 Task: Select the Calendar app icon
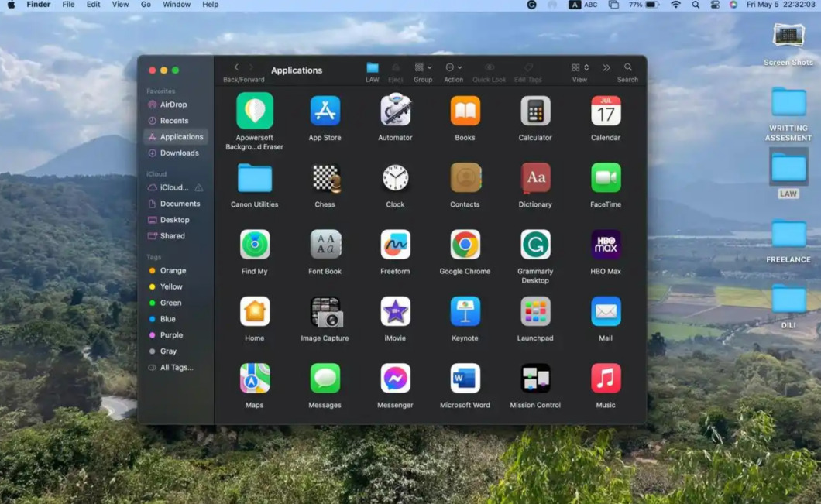pyautogui.click(x=606, y=111)
